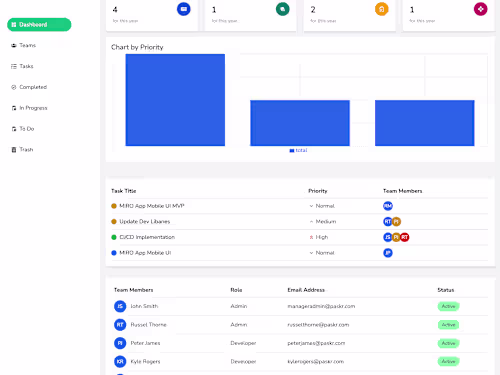
Task: Click the blue icon on the 4 total card
Action: coord(184,9)
